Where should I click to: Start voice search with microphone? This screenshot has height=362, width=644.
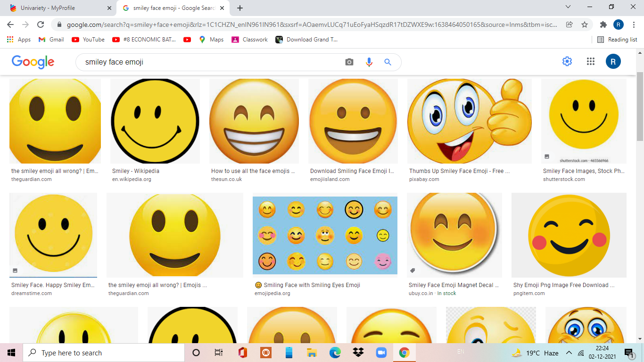click(369, 62)
